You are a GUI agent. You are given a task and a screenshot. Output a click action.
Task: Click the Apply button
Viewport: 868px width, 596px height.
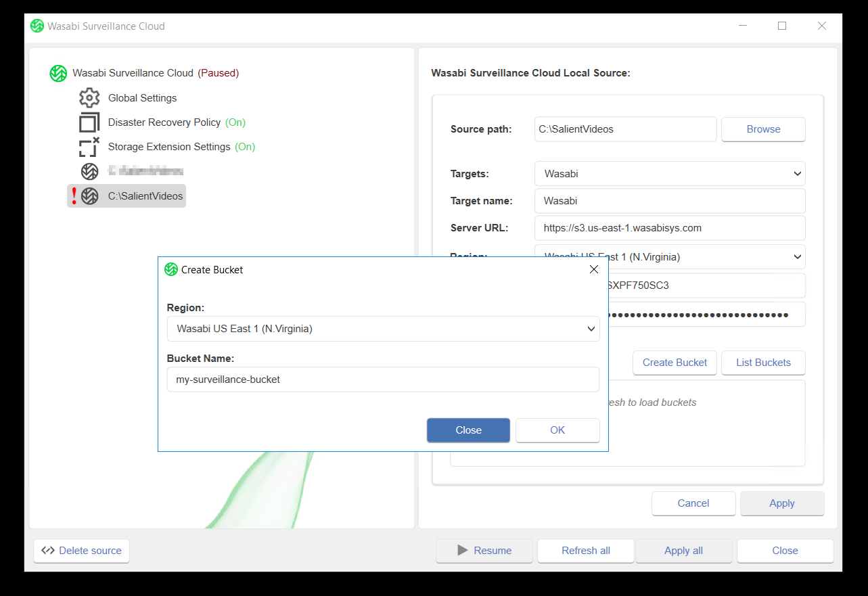pyautogui.click(x=782, y=503)
